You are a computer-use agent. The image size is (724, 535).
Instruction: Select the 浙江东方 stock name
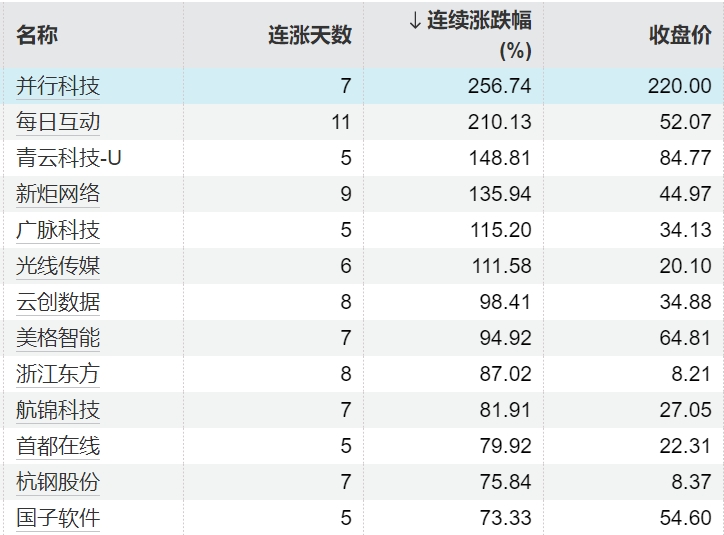58,375
